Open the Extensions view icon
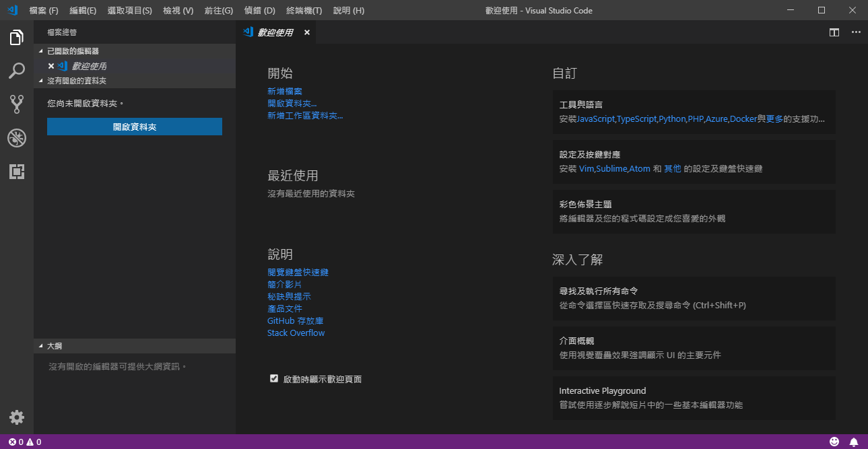This screenshot has width=868, height=449. (17, 172)
